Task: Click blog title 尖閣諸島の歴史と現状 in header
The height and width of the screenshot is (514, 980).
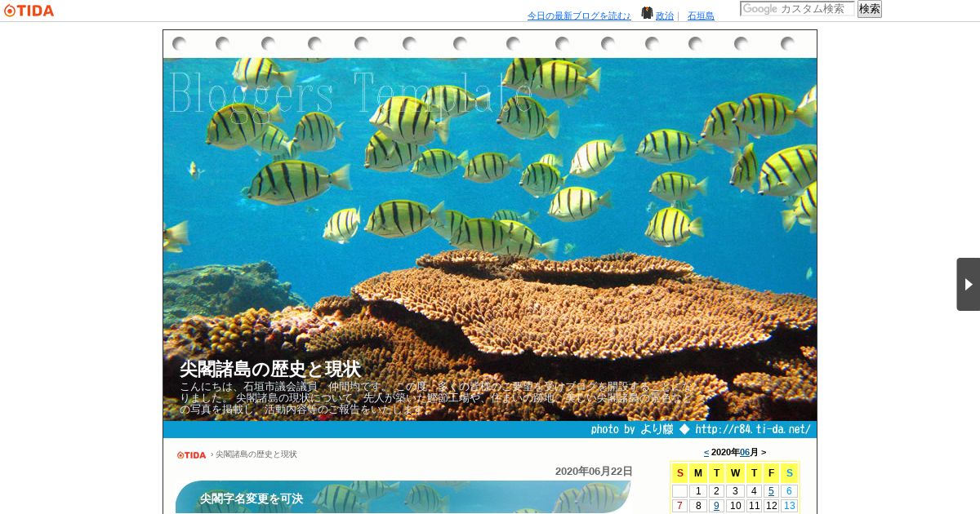Action: click(x=270, y=369)
